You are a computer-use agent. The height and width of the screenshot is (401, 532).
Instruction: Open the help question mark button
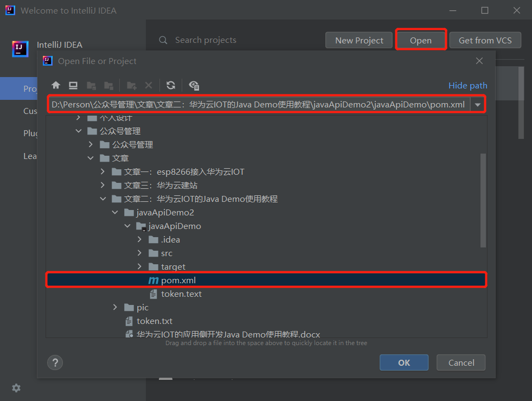55,362
